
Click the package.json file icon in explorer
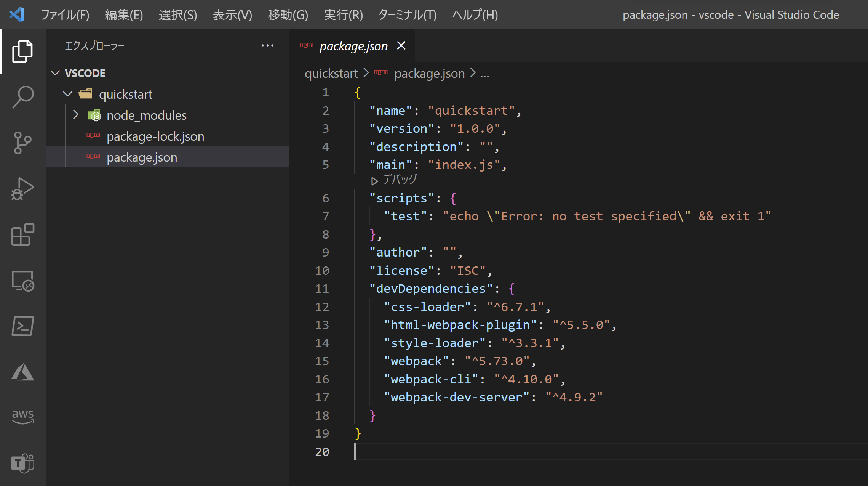(93, 156)
